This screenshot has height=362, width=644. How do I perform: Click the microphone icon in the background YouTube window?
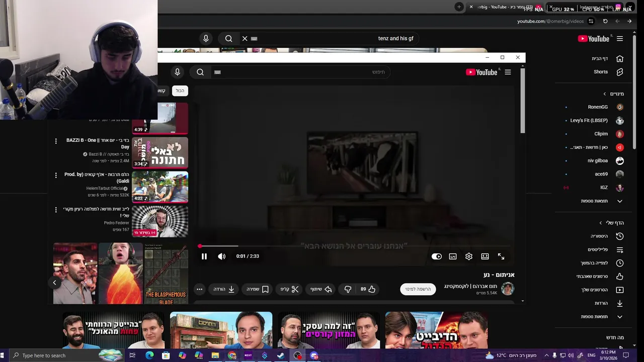coord(206,39)
